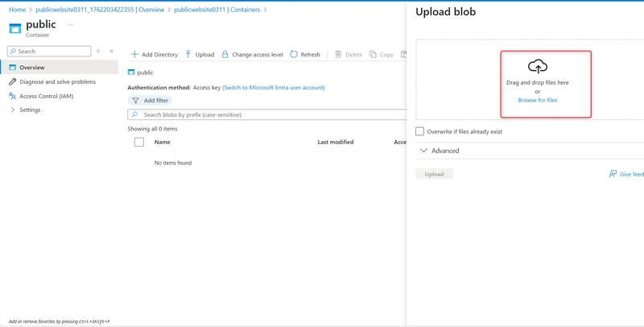Collapse the sidebar with double-chevron icon
Image resolution: width=644 pixels, height=327 pixels.
[x=111, y=52]
